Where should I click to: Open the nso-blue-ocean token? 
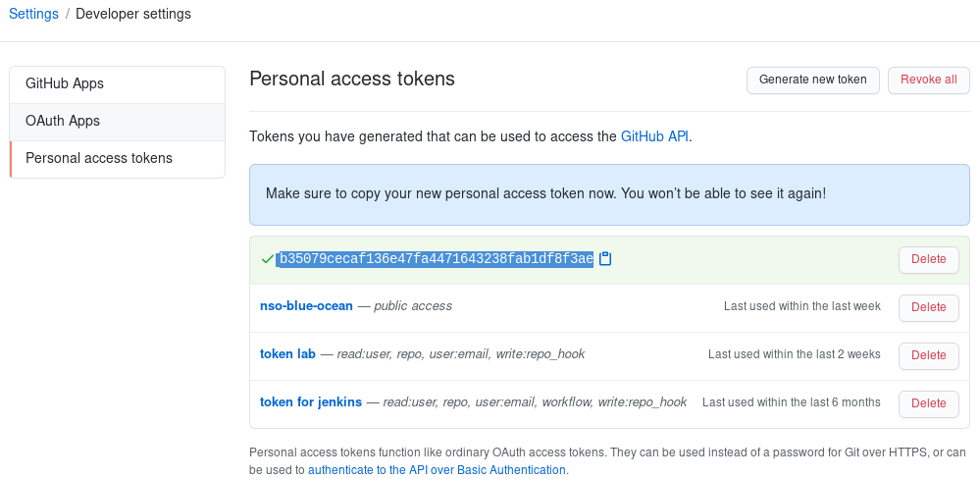click(x=306, y=306)
